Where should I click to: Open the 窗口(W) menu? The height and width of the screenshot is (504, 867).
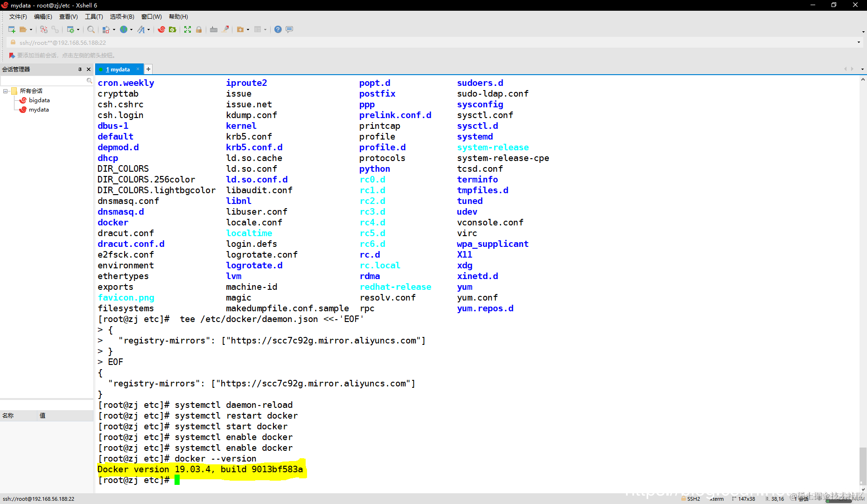(x=152, y=17)
